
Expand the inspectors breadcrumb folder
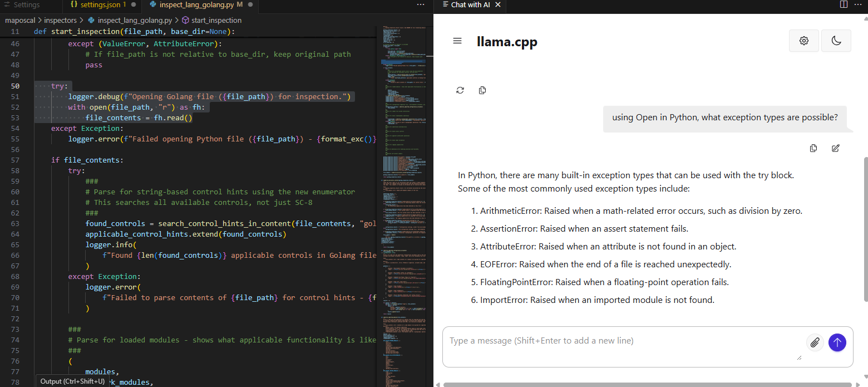60,20
